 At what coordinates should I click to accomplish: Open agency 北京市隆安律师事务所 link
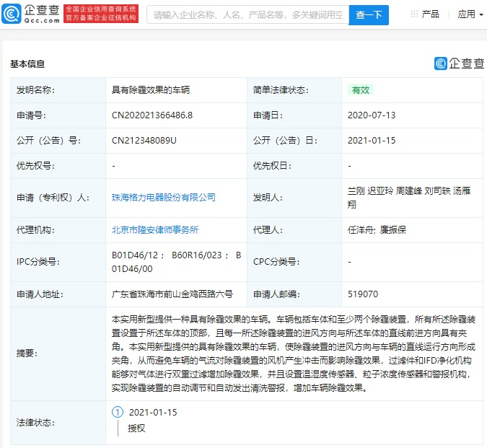point(154,230)
